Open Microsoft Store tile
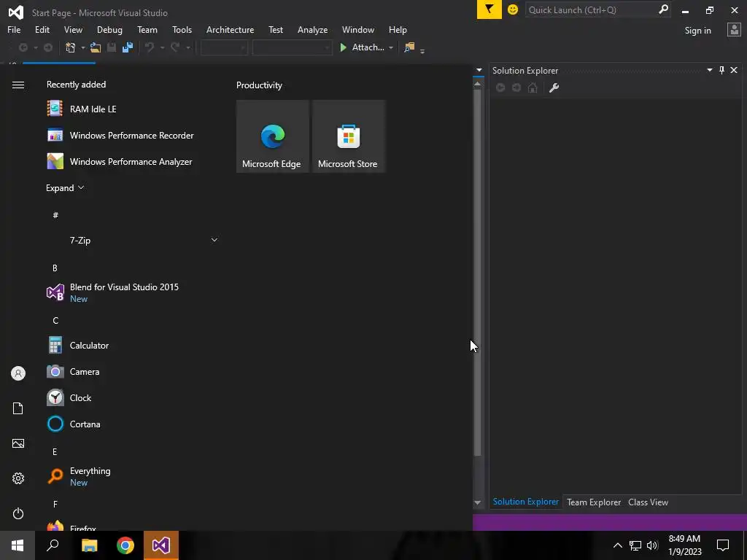The width and height of the screenshot is (747, 560). coord(348,136)
